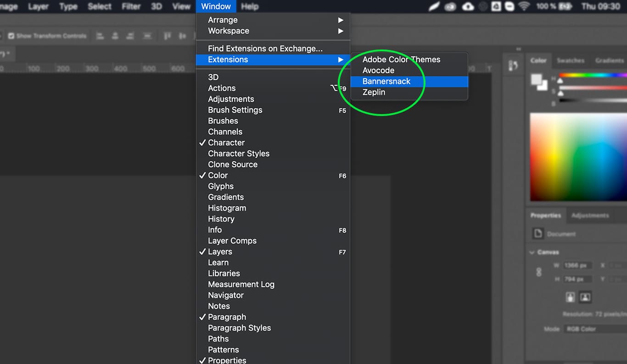Screen dimensions: 627x364
Task: Open the Layer menu
Action: point(38,6)
